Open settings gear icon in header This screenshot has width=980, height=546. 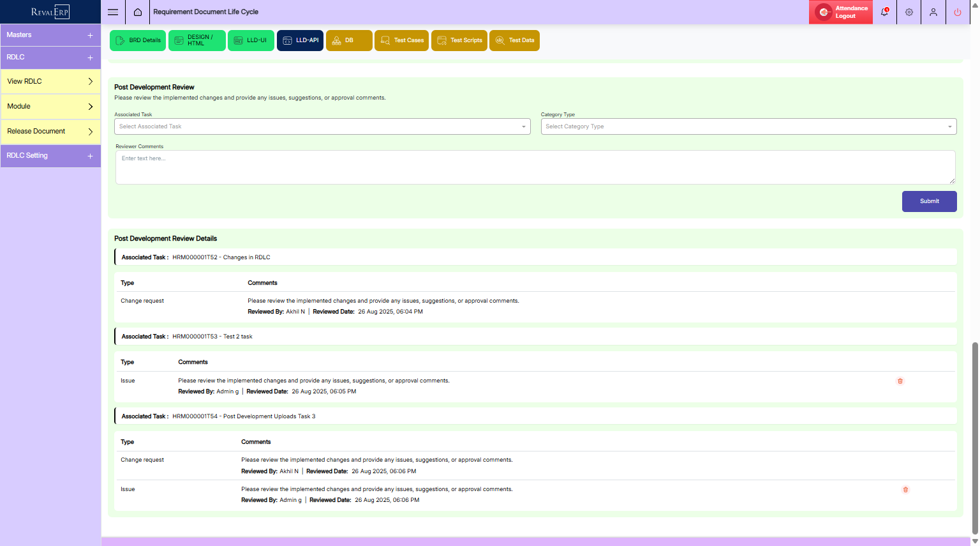click(909, 12)
